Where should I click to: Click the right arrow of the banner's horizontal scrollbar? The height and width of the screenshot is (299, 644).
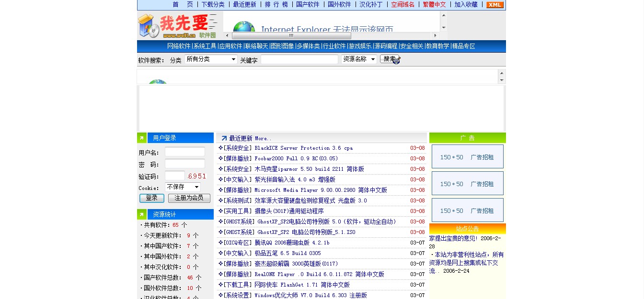435,35
